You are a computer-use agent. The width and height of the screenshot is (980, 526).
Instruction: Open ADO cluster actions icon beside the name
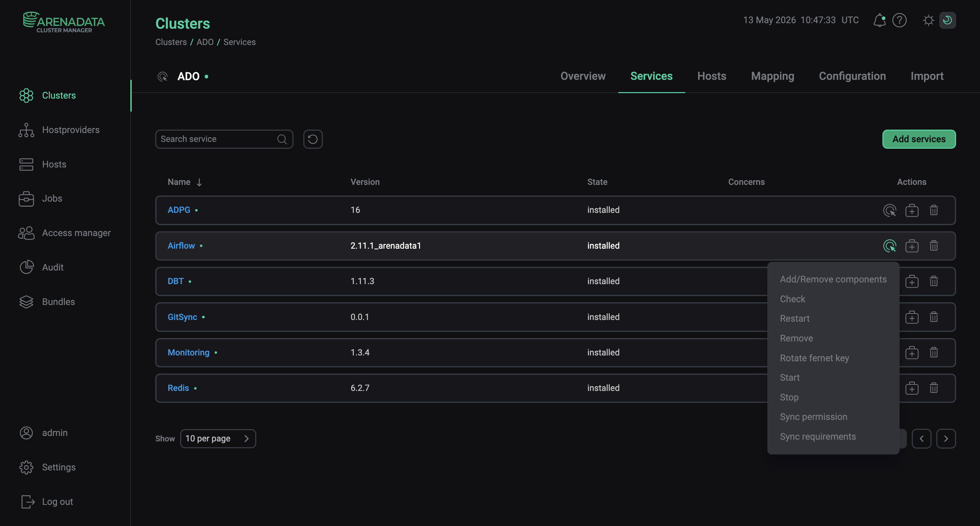(x=162, y=76)
